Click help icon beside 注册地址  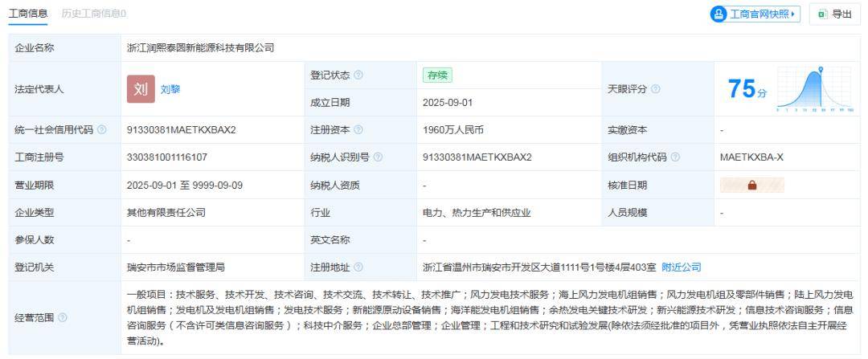point(358,267)
